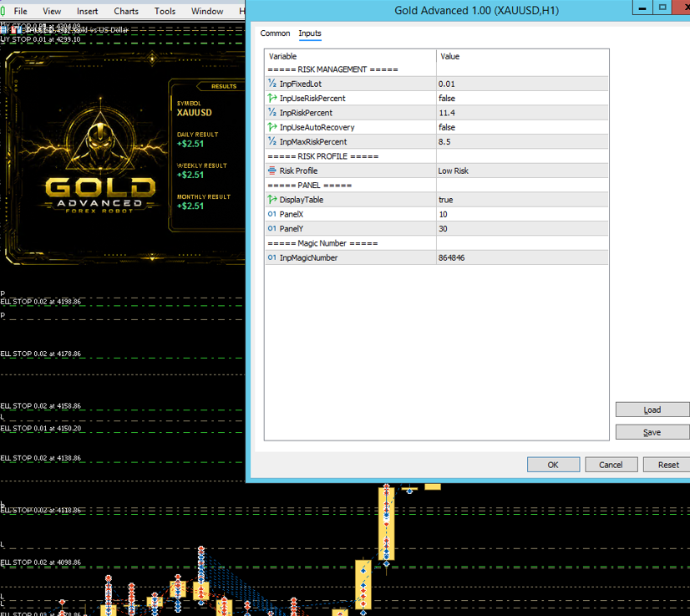The image size is (690, 616).
Task: Click the InpUseAutoRecovery boolean icon
Action: (272, 127)
